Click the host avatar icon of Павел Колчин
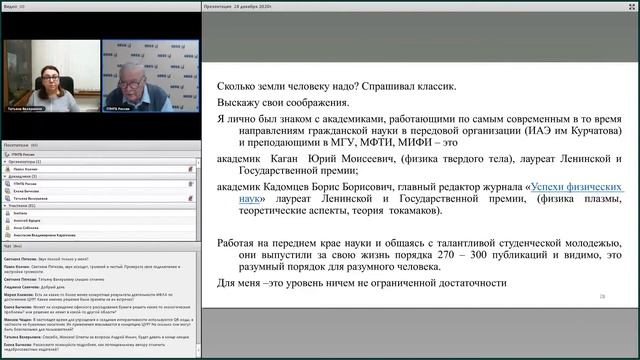This screenshot has width=640, height=360. click(7, 169)
